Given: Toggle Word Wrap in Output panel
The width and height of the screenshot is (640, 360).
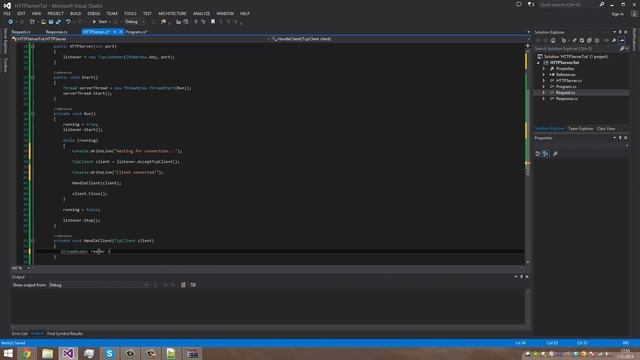Looking at the screenshot, I should coord(193,285).
